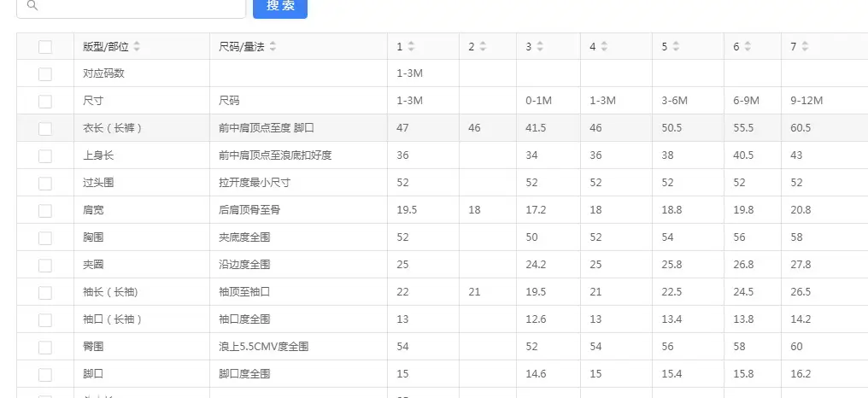Click value 60.5 in 衣长 row
The height and width of the screenshot is (398, 868).
point(801,128)
